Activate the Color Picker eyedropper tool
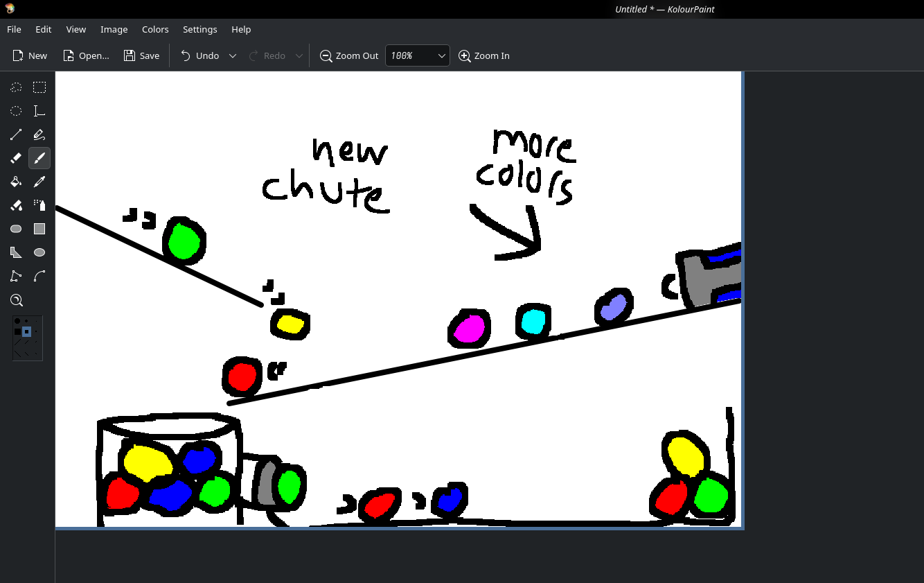 pyautogui.click(x=39, y=182)
